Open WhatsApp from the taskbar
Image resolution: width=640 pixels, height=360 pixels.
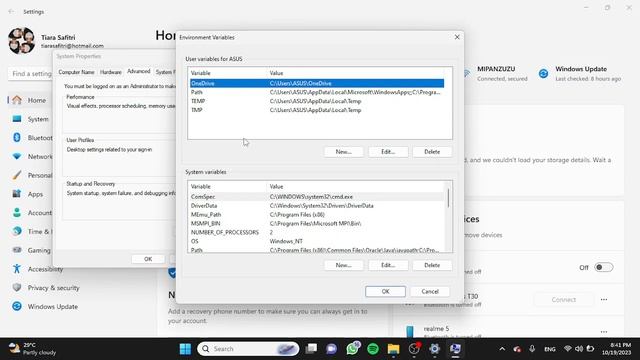353,349
